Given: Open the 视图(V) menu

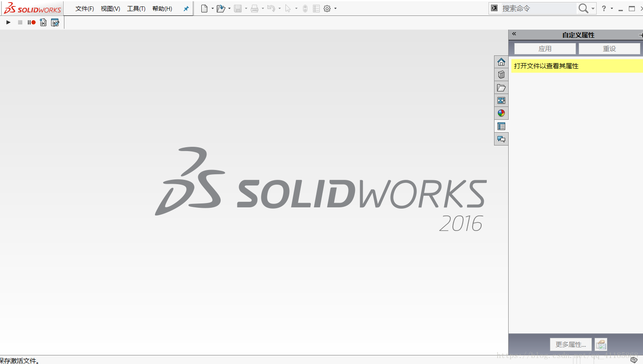Looking at the screenshot, I should point(110,9).
